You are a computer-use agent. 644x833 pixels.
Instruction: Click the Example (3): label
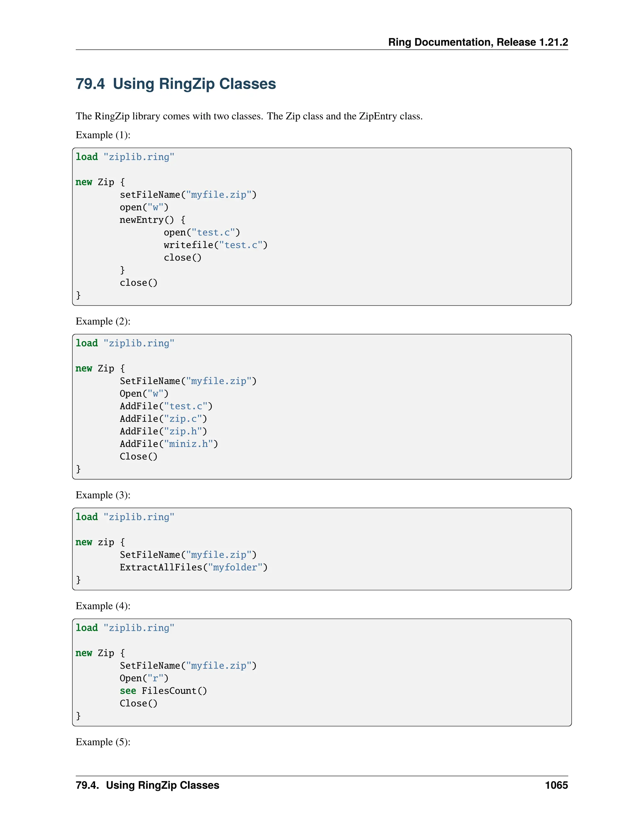(x=103, y=495)
